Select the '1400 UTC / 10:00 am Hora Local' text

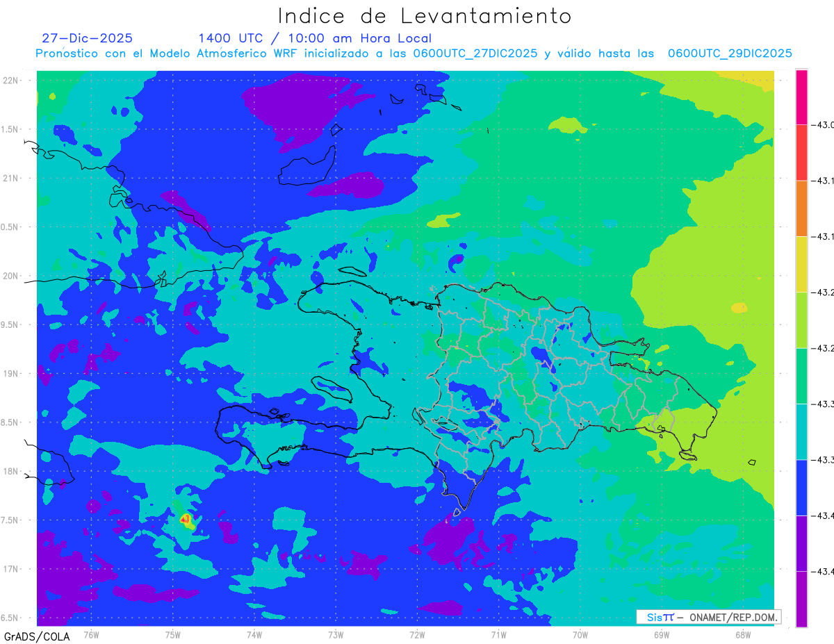tap(315, 38)
